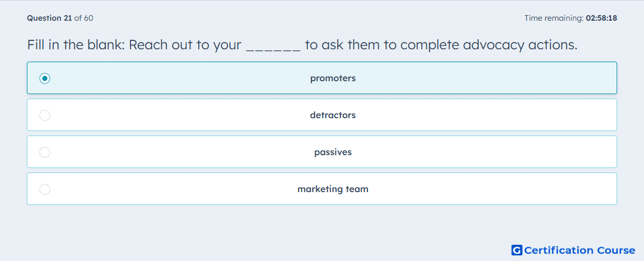Select the promoters radio button

(45, 78)
